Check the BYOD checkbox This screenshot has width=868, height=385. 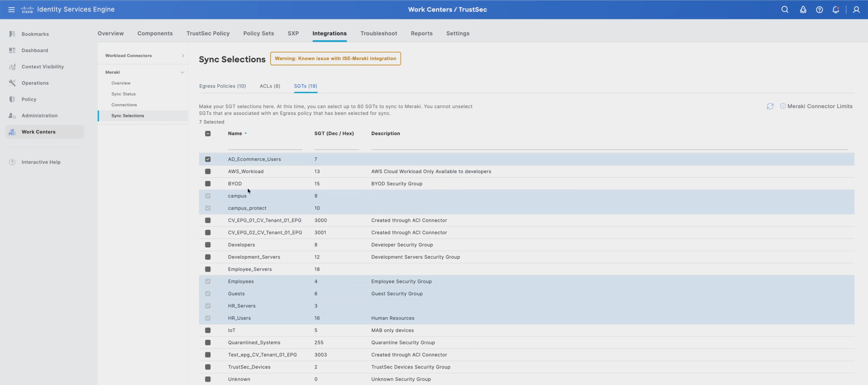[208, 184]
